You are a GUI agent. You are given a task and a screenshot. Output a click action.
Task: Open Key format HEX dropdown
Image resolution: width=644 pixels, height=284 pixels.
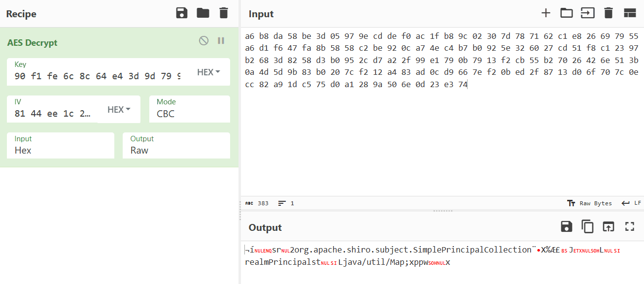[208, 72]
